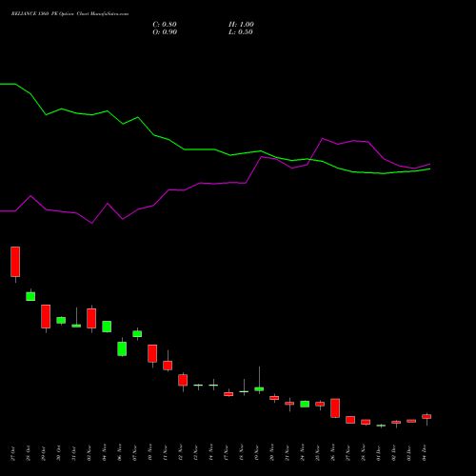Select the 20 Nov date label
This screenshot has height=476, width=476.
tap(272, 453)
